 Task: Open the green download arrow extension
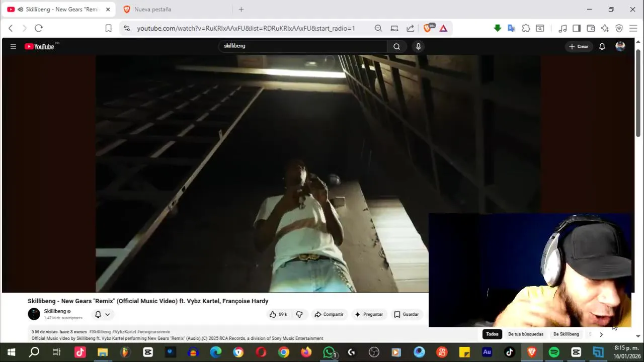pos(498,28)
